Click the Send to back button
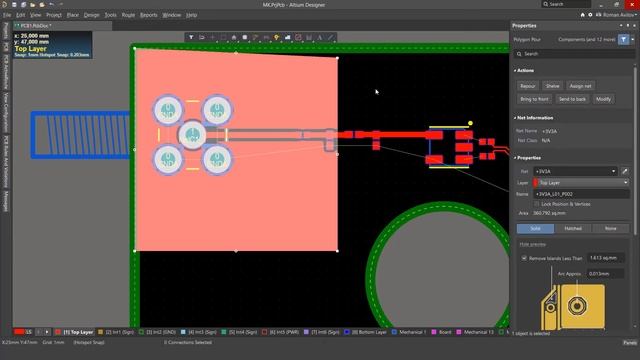Viewport: 640px width, 360px height. pos(572,99)
